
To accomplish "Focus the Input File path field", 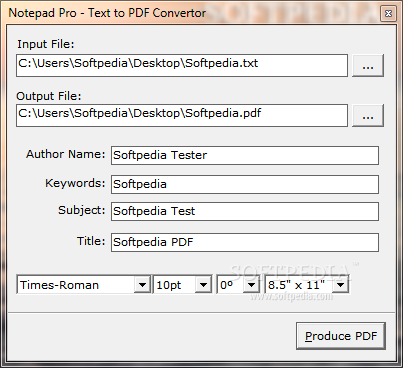I will click(x=182, y=65).
